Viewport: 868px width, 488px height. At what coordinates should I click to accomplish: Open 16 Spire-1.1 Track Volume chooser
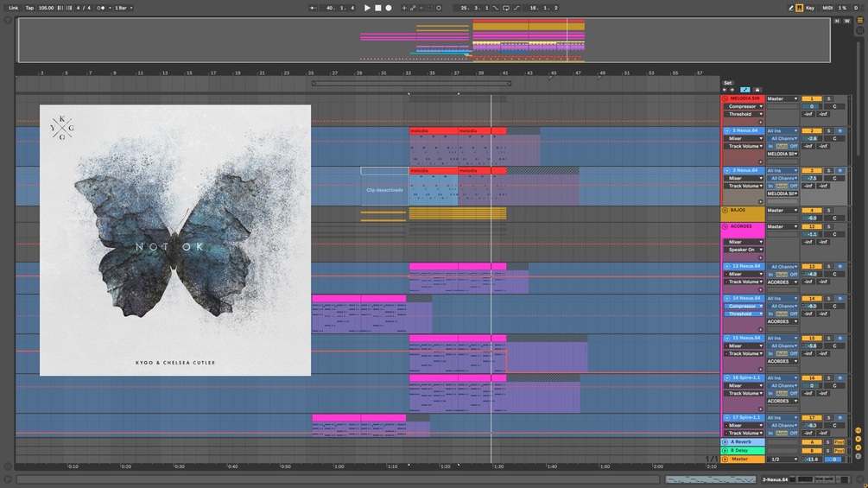point(744,393)
